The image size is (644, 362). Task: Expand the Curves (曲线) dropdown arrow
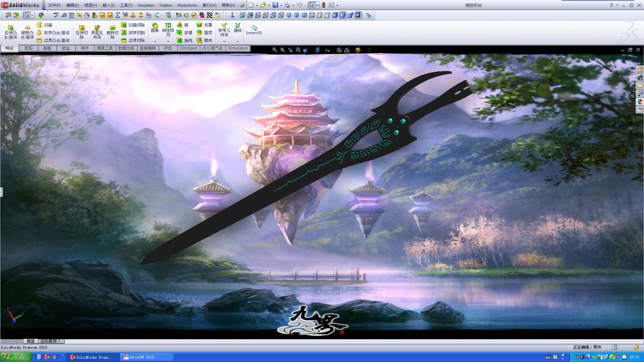[237, 42]
